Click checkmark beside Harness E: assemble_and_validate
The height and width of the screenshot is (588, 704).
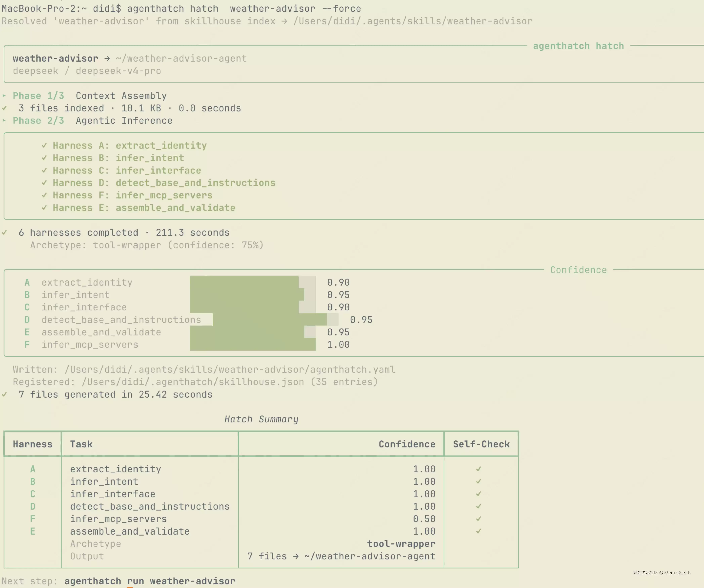(44, 208)
